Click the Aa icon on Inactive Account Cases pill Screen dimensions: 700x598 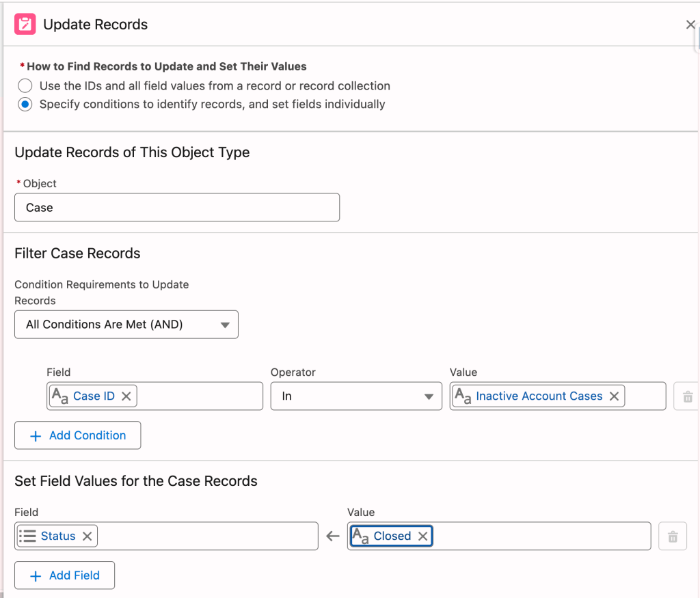pyautogui.click(x=465, y=396)
